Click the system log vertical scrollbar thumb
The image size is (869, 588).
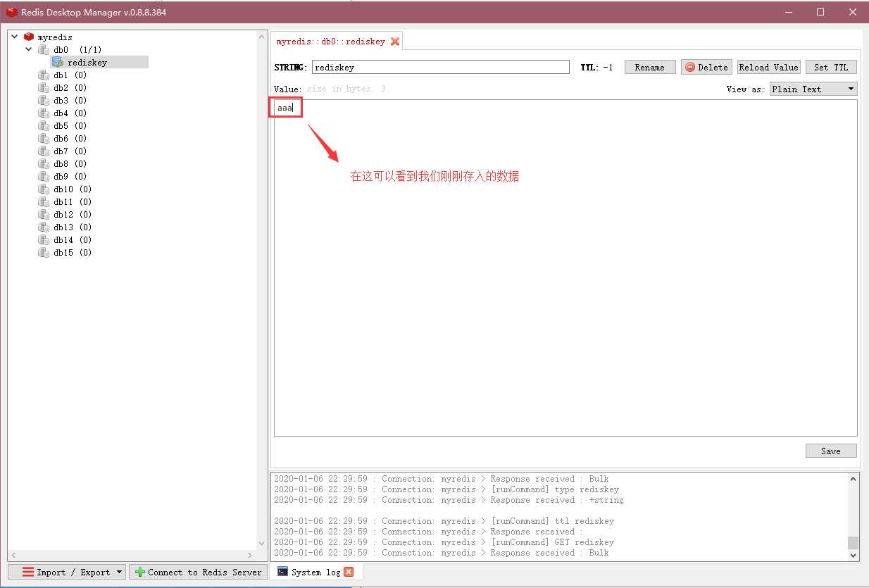tap(854, 542)
